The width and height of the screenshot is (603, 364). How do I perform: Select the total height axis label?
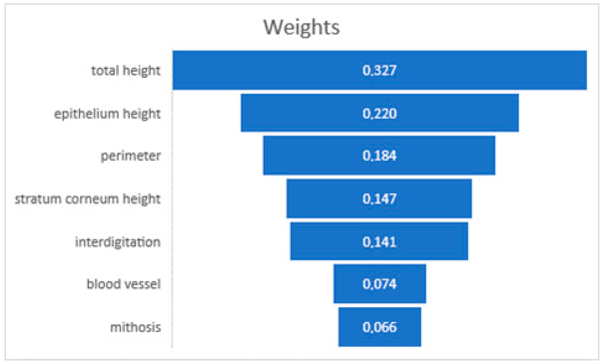pyautogui.click(x=126, y=71)
